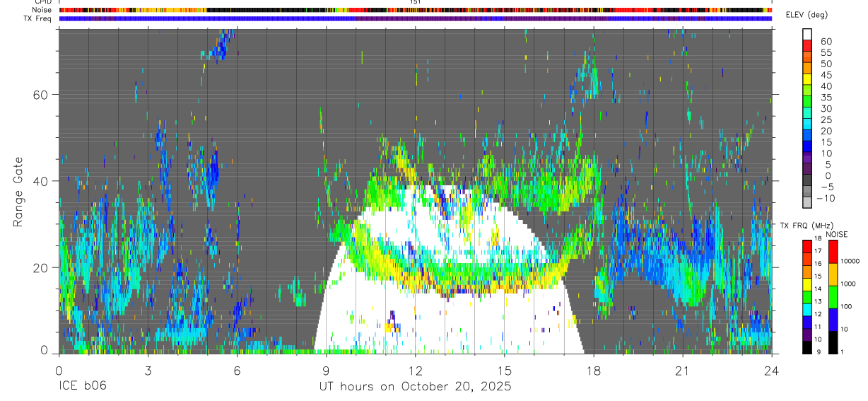
Task: Select the NOISE legend heading
Action: click(837, 234)
